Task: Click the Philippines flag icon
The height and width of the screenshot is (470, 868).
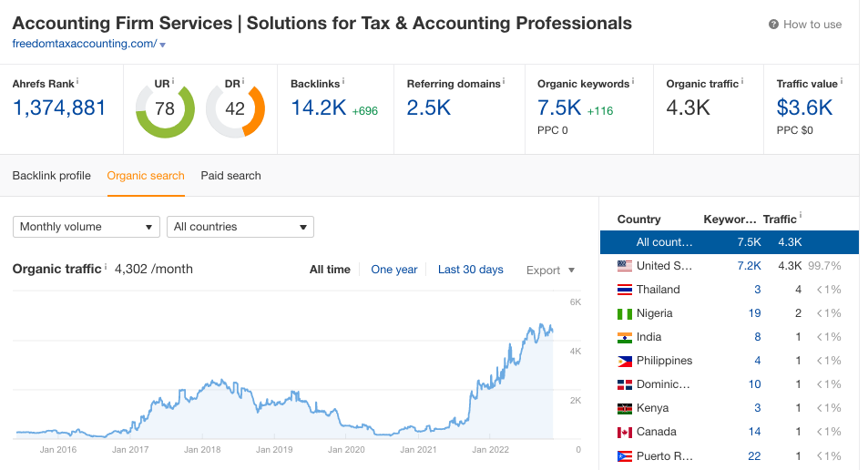Action: [625, 361]
